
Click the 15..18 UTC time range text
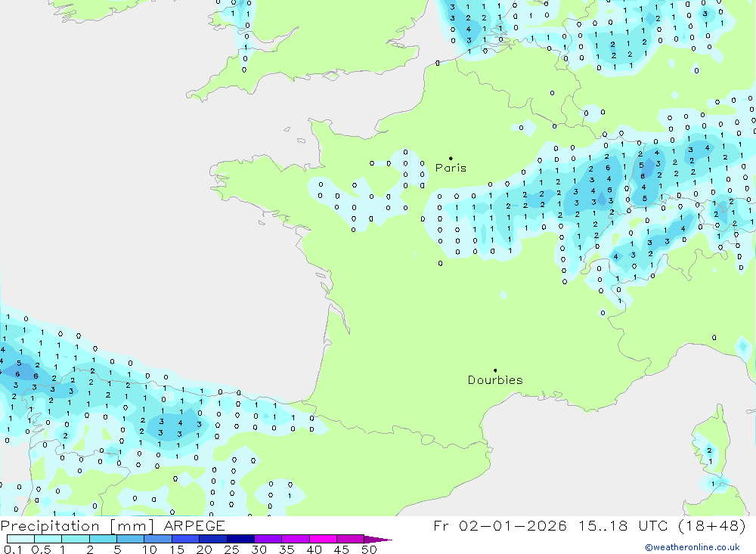point(622,525)
